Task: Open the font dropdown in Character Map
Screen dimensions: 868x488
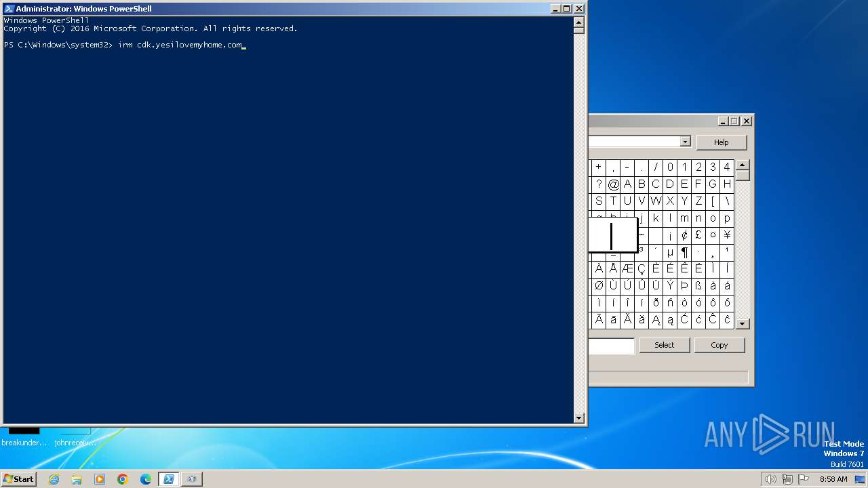Action: tap(685, 142)
